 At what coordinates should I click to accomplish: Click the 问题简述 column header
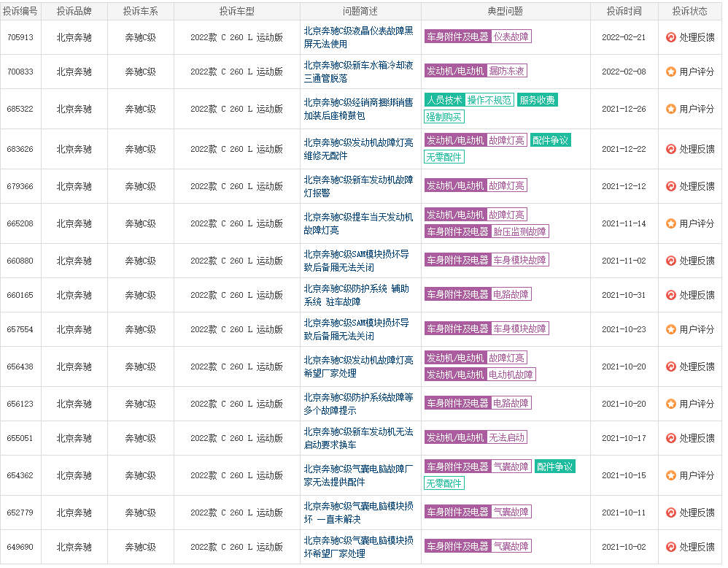[360, 11]
